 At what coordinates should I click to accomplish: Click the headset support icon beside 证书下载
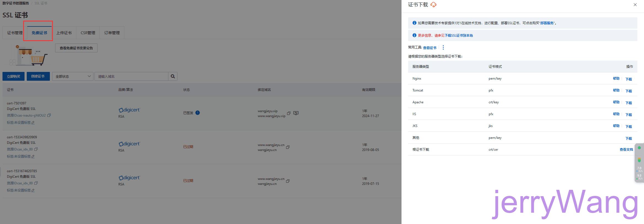click(x=433, y=5)
